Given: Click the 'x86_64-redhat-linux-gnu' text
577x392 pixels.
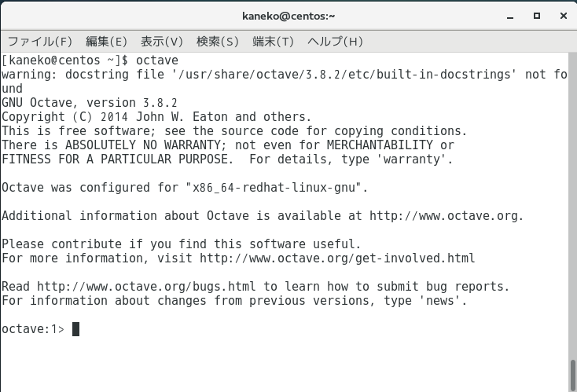Looking at the screenshot, I should tap(274, 188).
